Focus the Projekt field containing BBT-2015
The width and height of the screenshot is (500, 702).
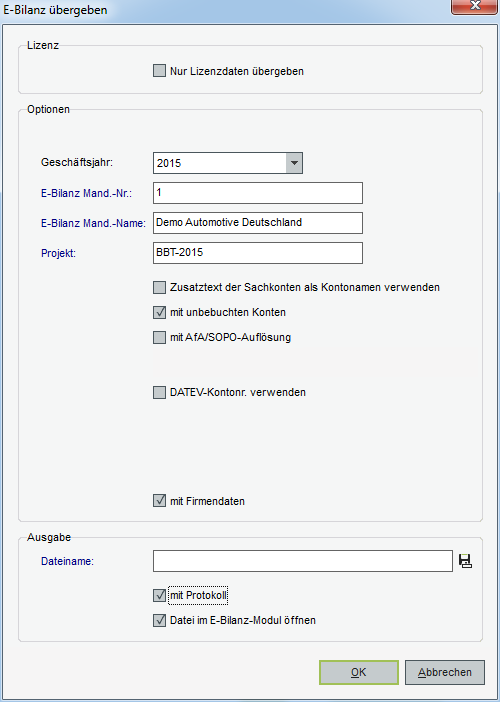point(258,253)
